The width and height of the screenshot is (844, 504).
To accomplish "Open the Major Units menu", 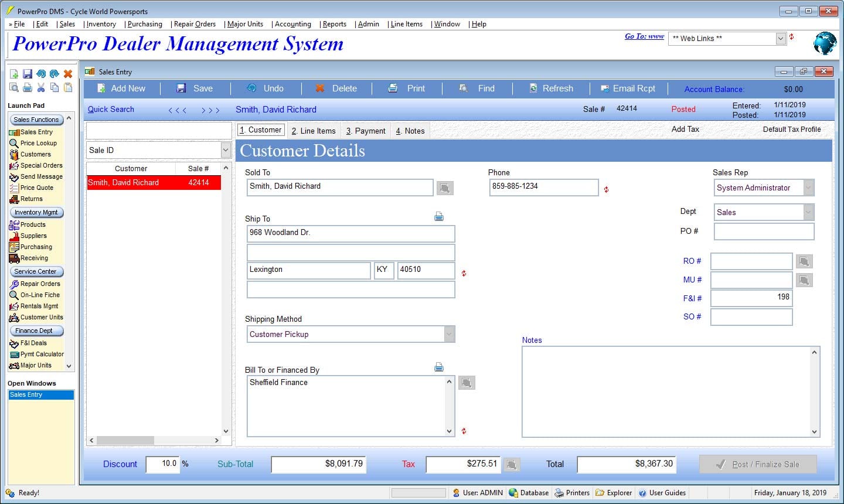I will (245, 24).
